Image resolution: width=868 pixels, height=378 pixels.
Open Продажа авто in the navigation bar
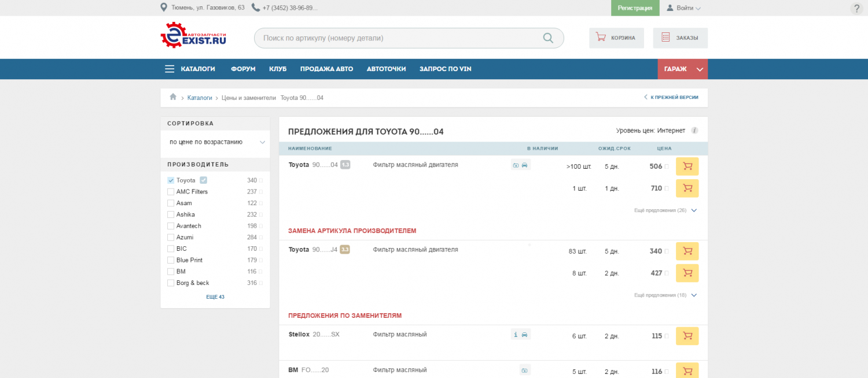(326, 69)
